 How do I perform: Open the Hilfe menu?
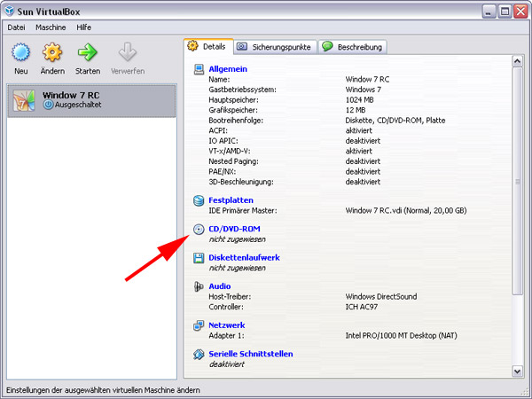84,27
